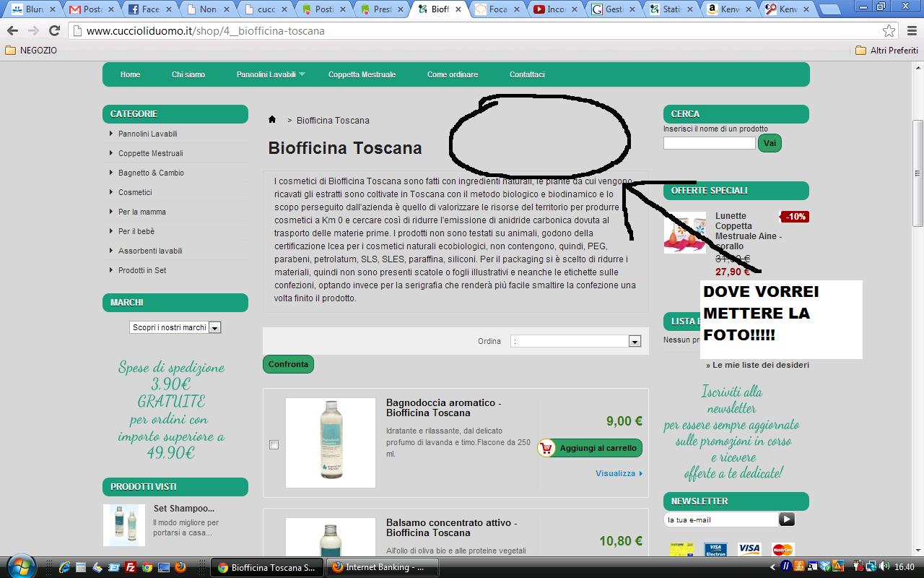Open the Altri Preferiti bookmarks folder
Viewport: 924px width, 578px height.
(x=886, y=51)
